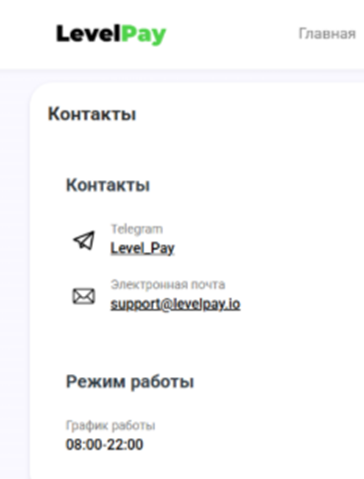Image resolution: width=364 pixels, height=479 pixels.
Task: Select the Электронная почта label
Action: coord(168,285)
